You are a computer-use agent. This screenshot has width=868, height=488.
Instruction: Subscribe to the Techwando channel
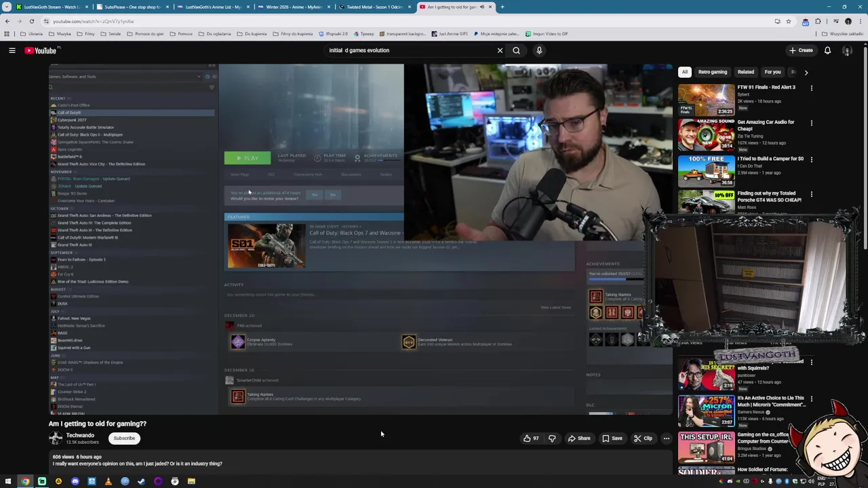pyautogui.click(x=124, y=439)
